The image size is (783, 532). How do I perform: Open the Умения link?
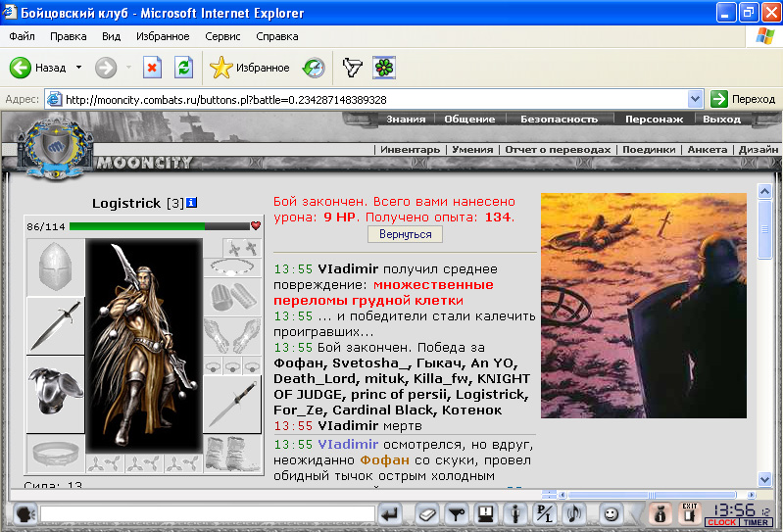(x=472, y=149)
